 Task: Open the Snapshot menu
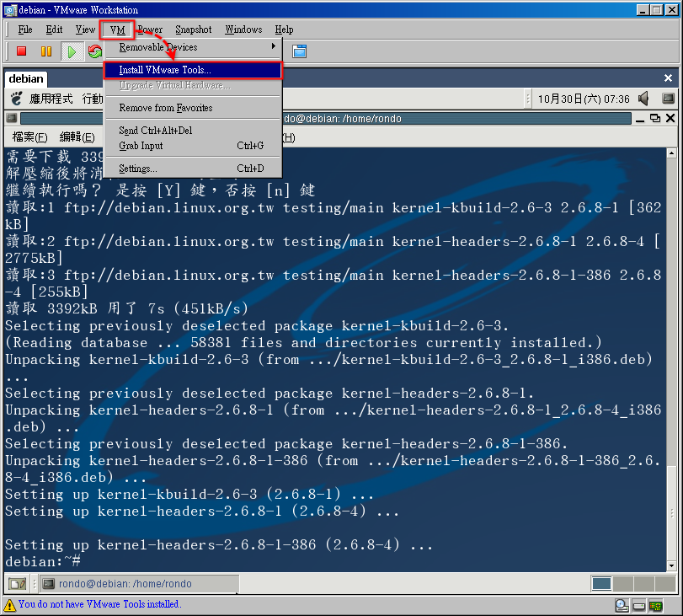point(193,29)
